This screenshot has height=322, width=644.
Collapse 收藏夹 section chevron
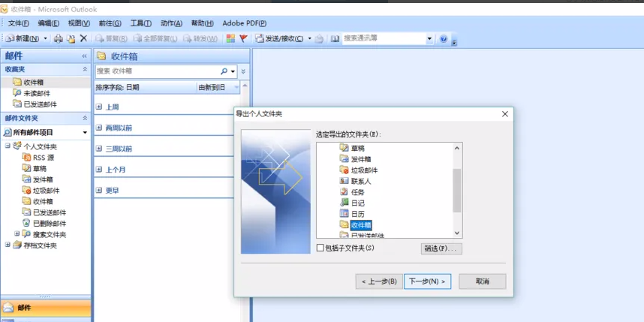[85, 69]
